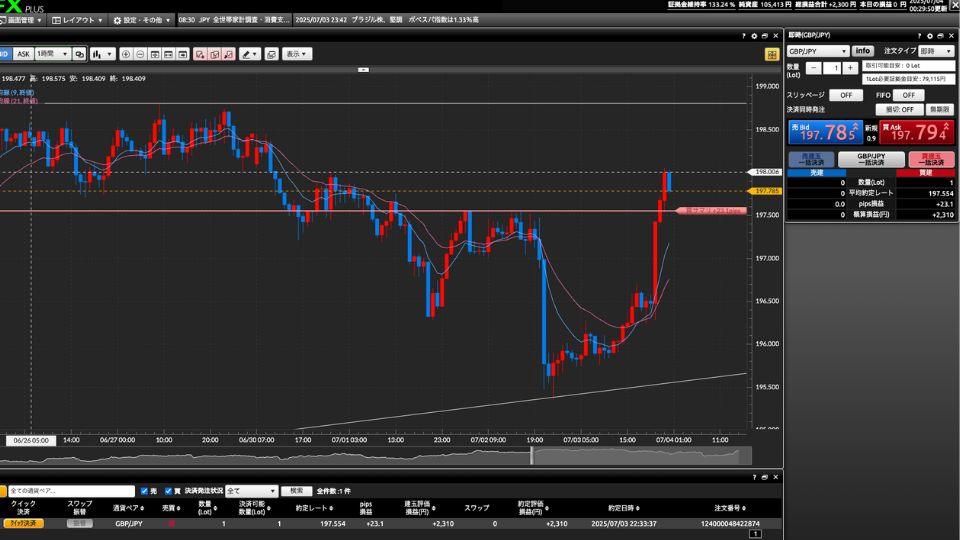Click the chart navigator range scrollbar handle

[x=531, y=456]
